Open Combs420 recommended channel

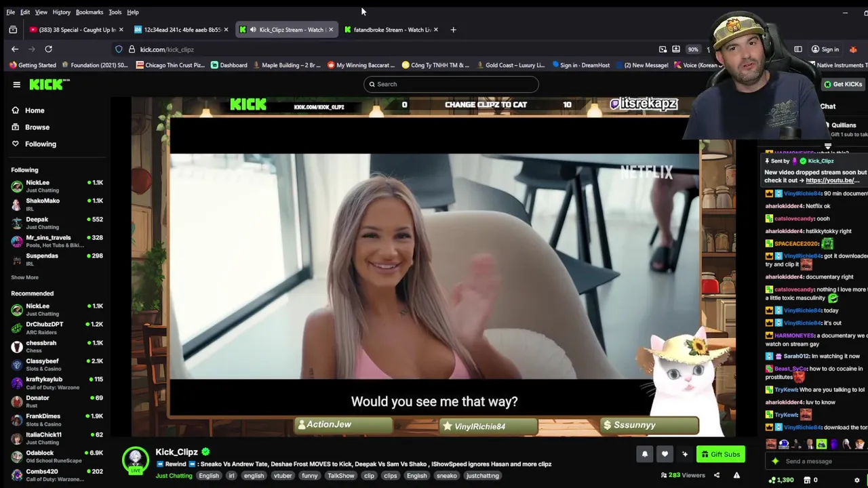point(57,474)
